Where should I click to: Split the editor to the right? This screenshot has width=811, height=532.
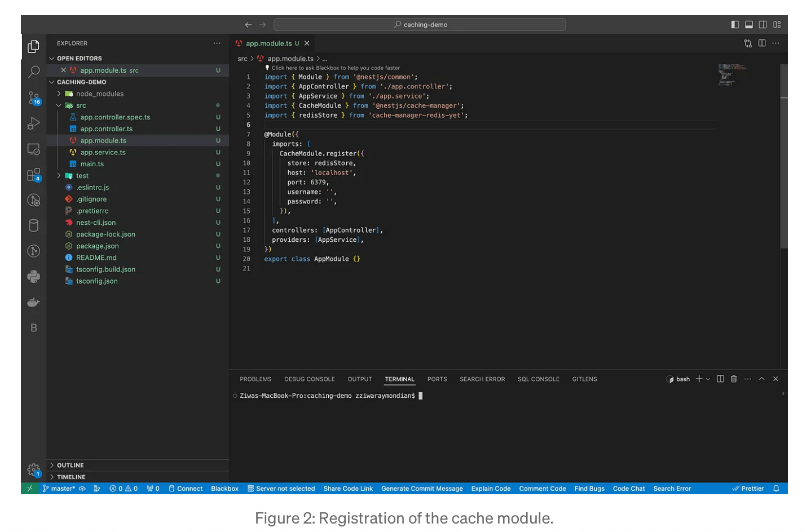pyautogui.click(x=762, y=43)
